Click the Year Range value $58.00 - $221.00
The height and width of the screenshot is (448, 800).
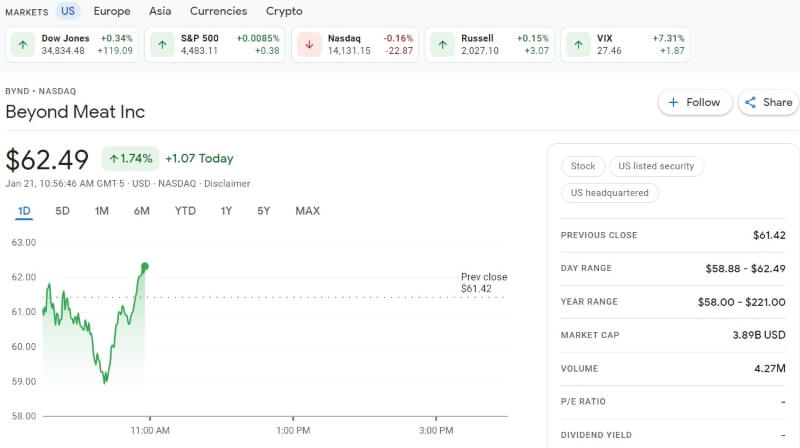(x=741, y=302)
